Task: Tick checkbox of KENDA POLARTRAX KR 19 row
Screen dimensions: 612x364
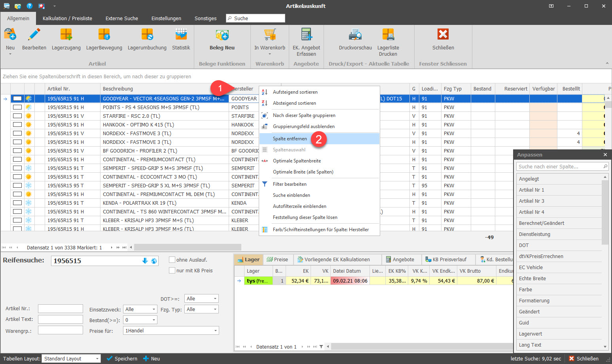Action: [x=17, y=203]
